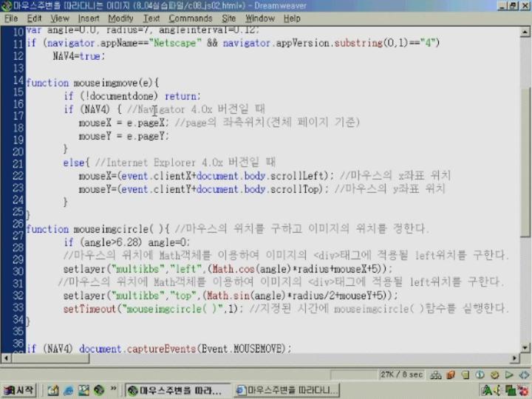Open the Edit menu

click(34, 18)
